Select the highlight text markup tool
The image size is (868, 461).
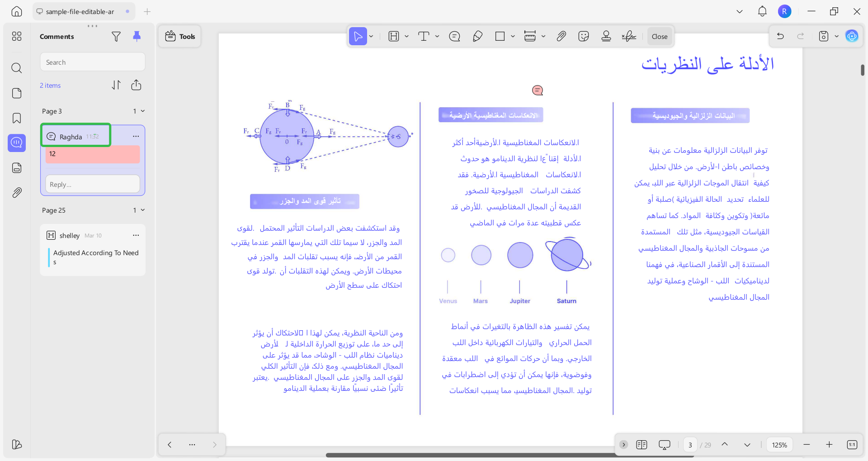point(394,37)
